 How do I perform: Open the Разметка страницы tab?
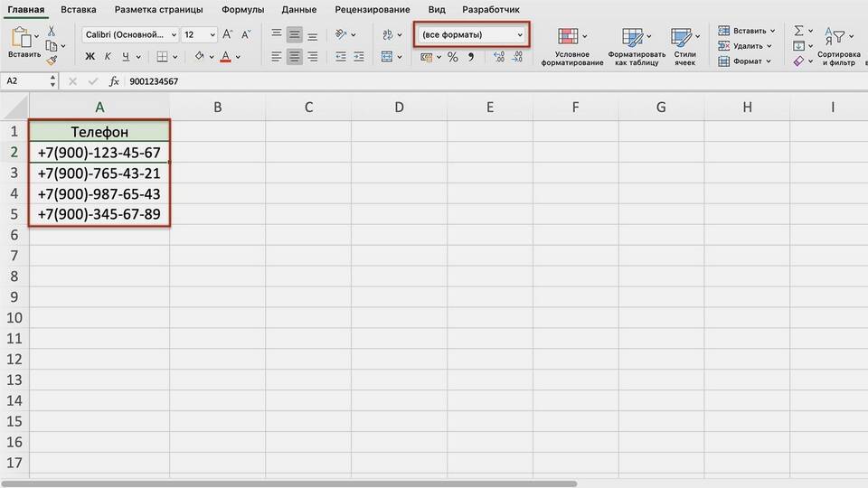[x=159, y=9]
